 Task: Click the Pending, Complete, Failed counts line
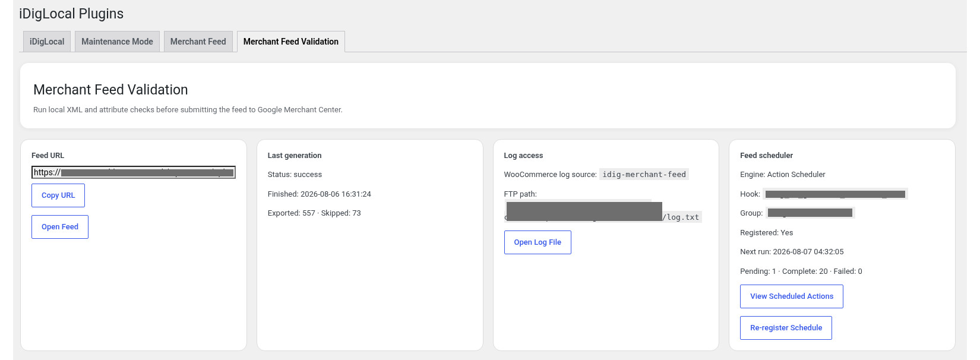point(801,271)
